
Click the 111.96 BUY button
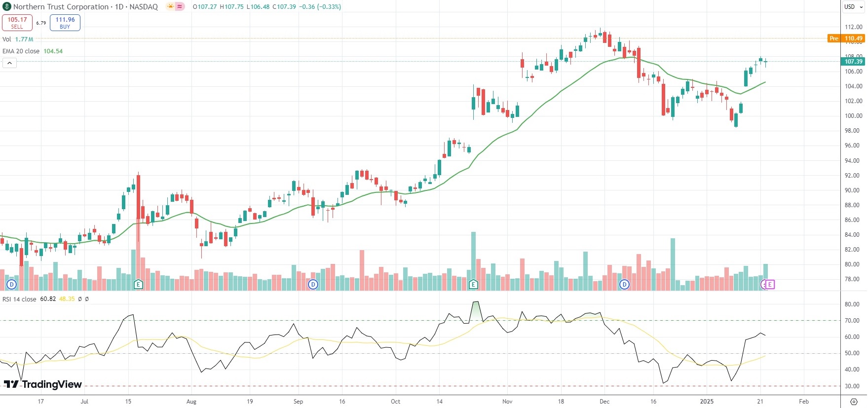pyautogui.click(x=65, y=23)
